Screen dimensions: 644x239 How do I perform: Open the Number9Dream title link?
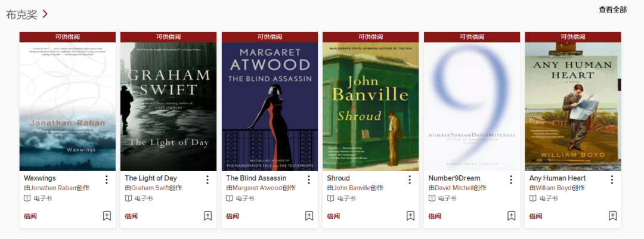[454, 178]
